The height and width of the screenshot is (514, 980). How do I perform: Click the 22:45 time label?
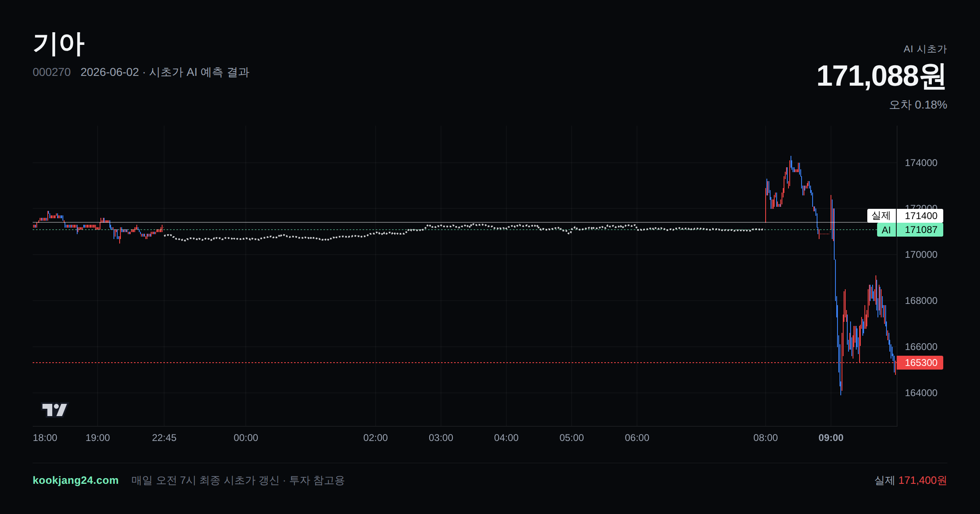tap(164, 438)
